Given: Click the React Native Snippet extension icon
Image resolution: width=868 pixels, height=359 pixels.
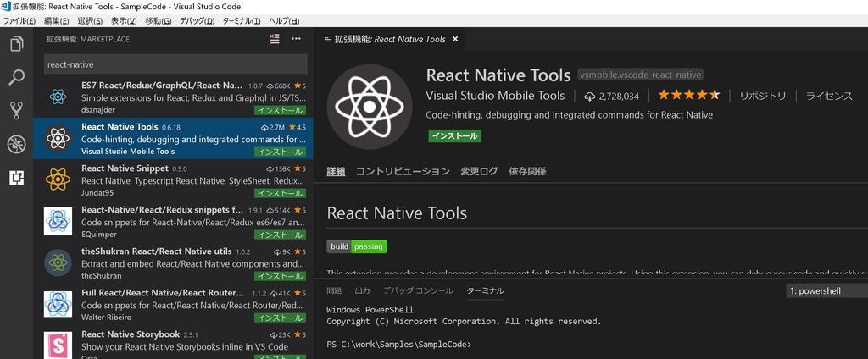Looking at the screenshot, I should pyautogui.click(x=58, y=179).
